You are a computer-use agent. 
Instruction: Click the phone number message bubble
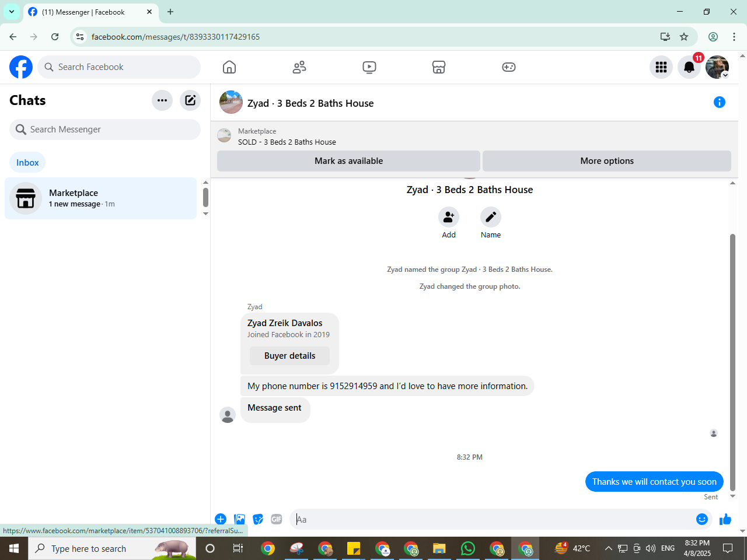pyautogui.click(x=388, y=386)
